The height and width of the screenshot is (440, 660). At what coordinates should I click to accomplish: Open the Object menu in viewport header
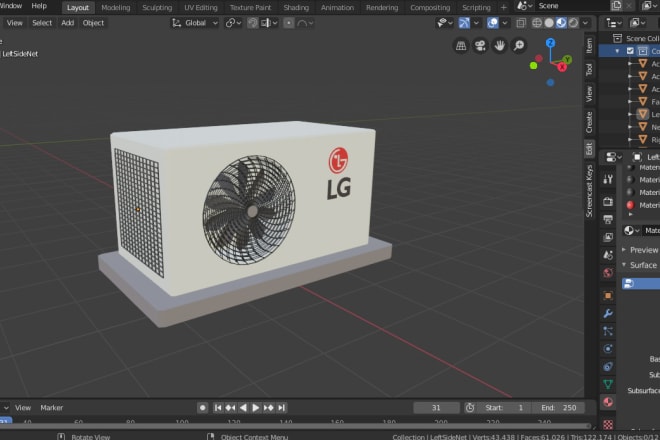(93, 22)
